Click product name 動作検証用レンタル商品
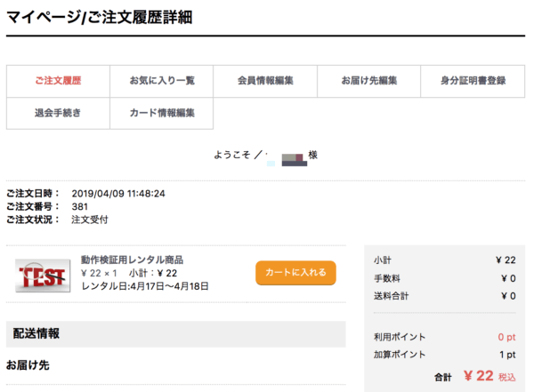The width and height of the screenshot is (534, 392). (x=132, y=260)
